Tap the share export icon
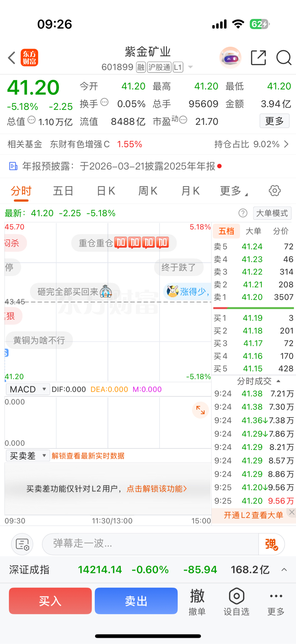Viewport: 296px width, 644px height. point(258,58)
